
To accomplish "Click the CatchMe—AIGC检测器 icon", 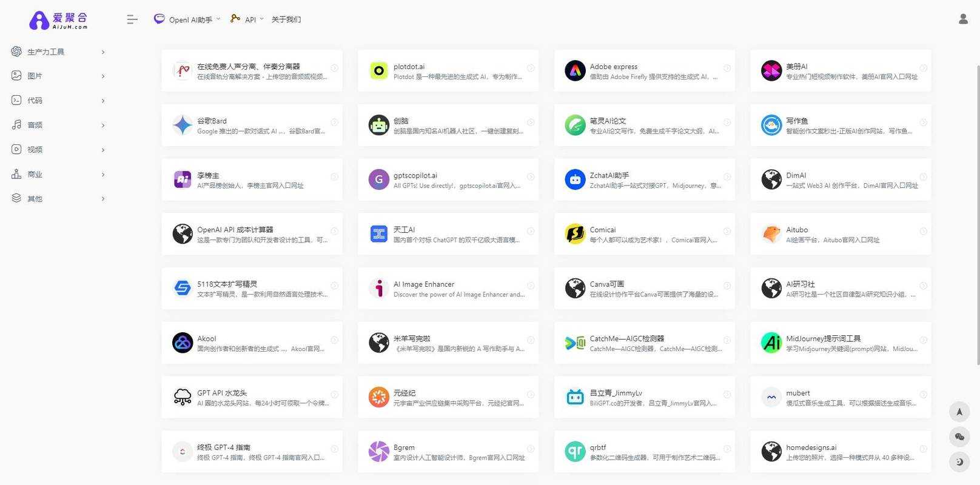I will pyautogui.click(x=575, y=343).
